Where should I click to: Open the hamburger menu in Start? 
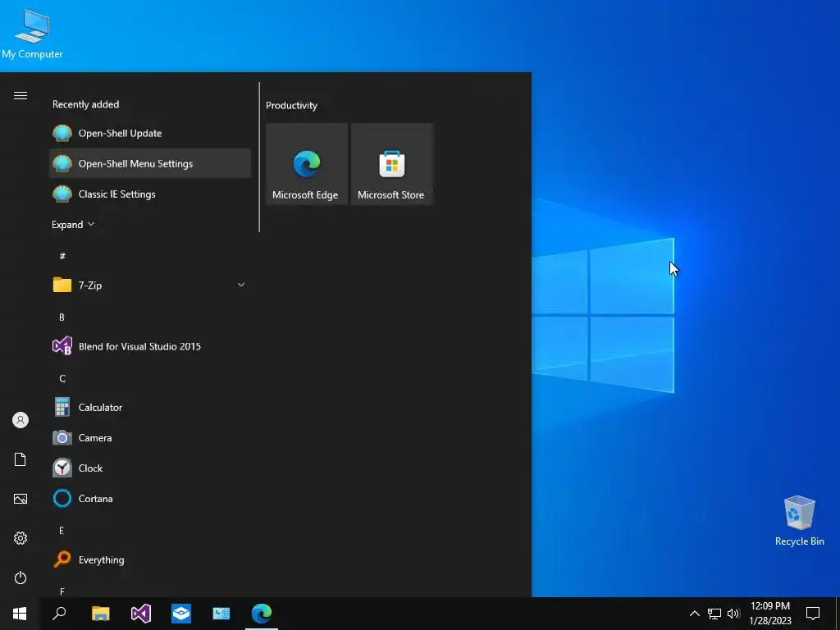(21, 95)
